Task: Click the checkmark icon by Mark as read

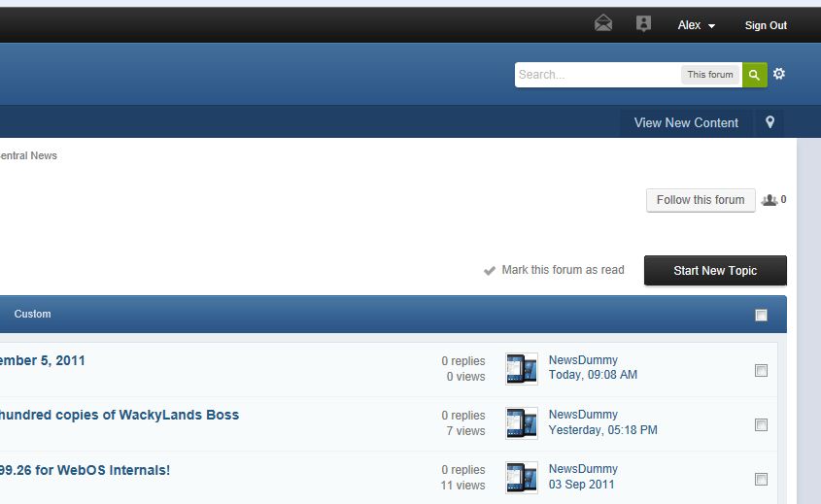Action: 489,271
